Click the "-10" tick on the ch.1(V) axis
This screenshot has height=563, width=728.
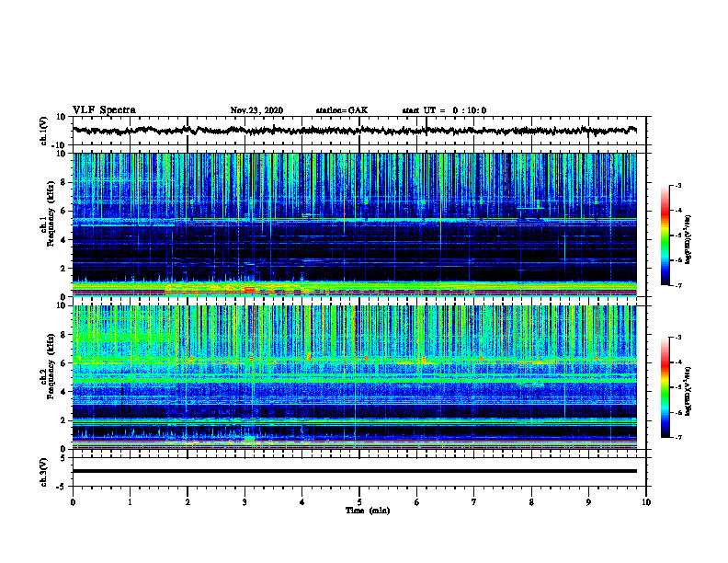pyautogui.click(x=59, y=145)
